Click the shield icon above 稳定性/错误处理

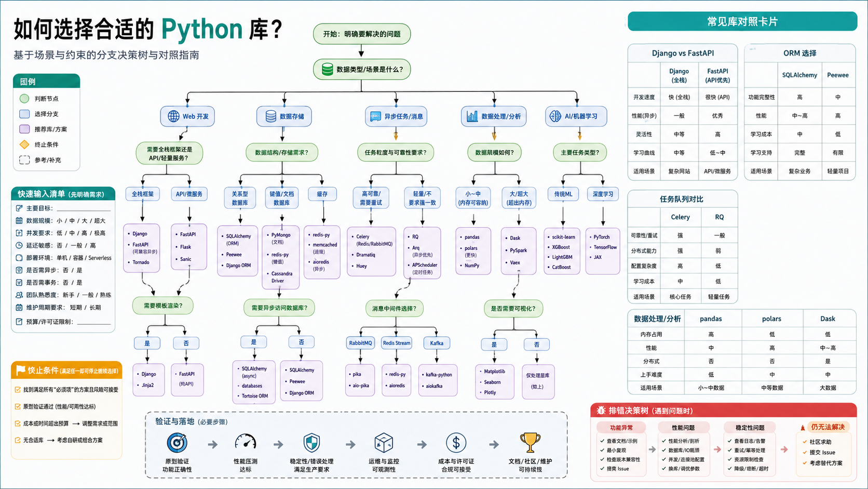click(311, 443)
